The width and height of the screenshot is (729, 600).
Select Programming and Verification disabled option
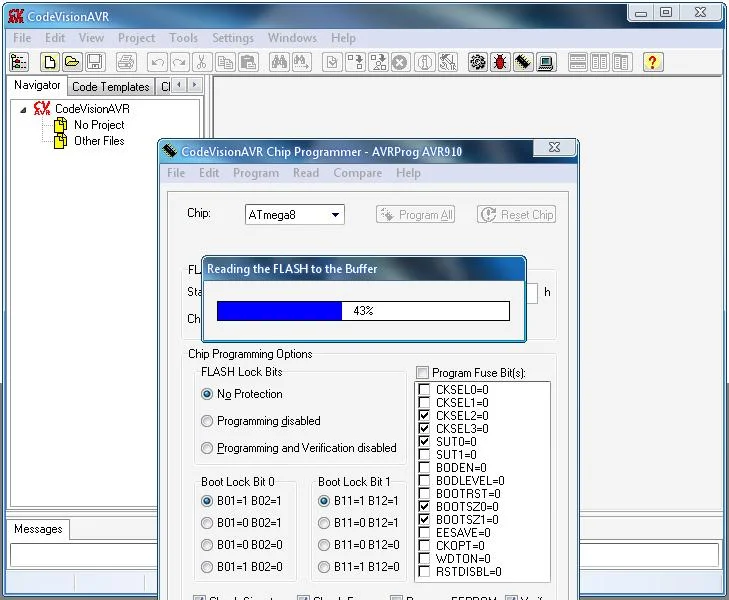coord(207,448)
